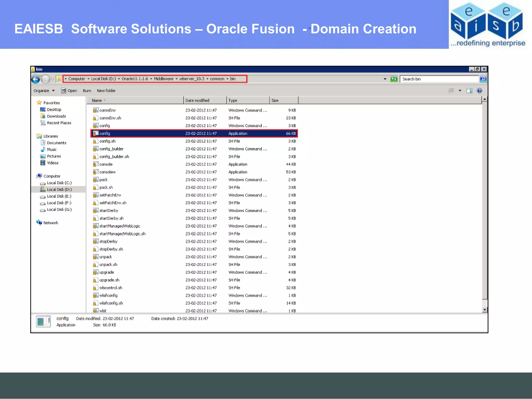The height and width of the screenshot is (399, 532).
Task: Click the green Refresh icon in address bar
Action: (394, 79)
